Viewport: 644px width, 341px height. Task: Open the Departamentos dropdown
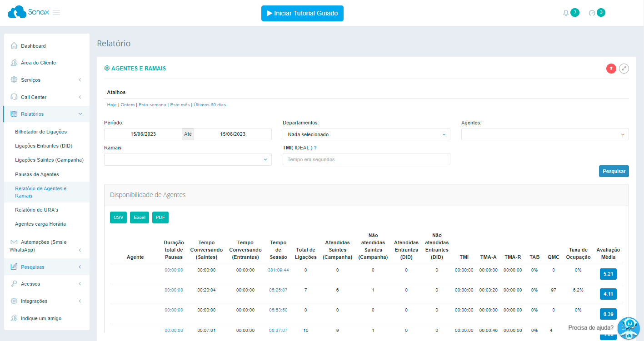pos(366,134)
